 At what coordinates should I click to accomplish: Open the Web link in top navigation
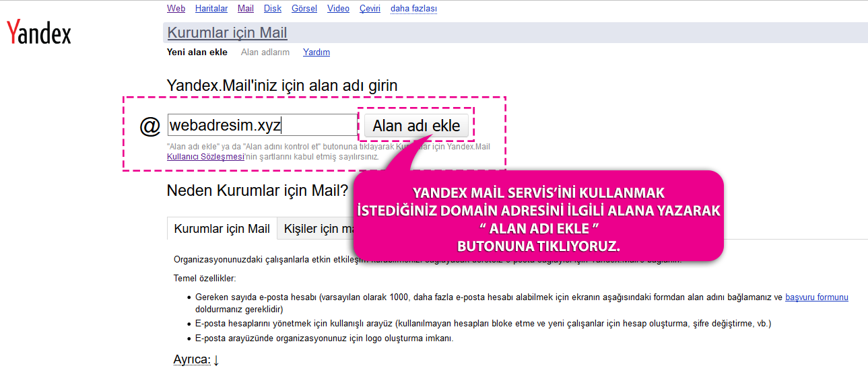pyautogui.click(x=176, y=9)
